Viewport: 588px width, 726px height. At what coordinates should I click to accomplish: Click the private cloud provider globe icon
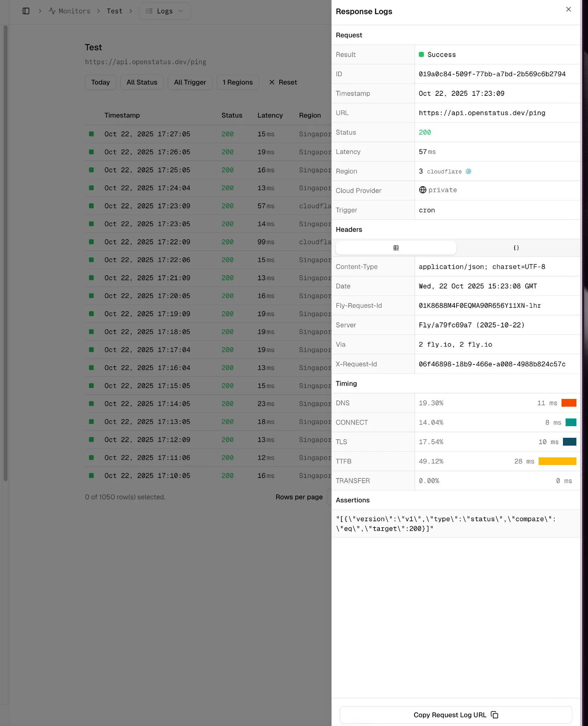pos(422,190)
